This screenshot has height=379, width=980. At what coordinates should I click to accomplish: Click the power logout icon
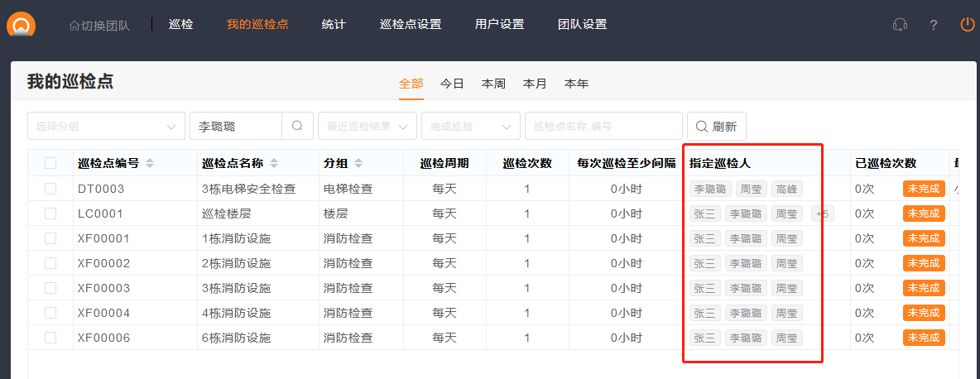967,25
